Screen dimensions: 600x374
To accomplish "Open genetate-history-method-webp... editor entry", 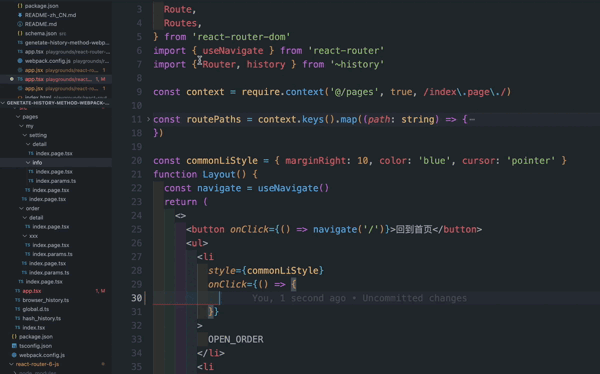I will point(67,42).
